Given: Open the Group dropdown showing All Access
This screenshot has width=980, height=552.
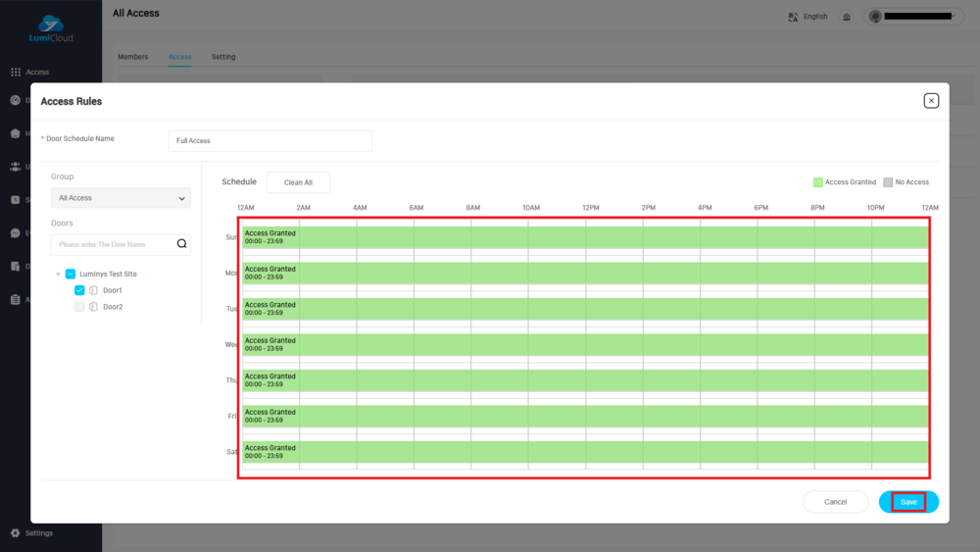Looking at the screenshot, I should (x=121, y=198).
